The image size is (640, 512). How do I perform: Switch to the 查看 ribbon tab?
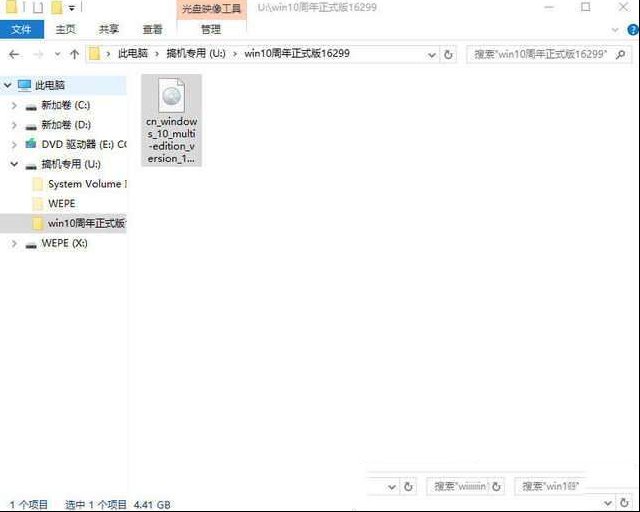[x=152, y=29]
